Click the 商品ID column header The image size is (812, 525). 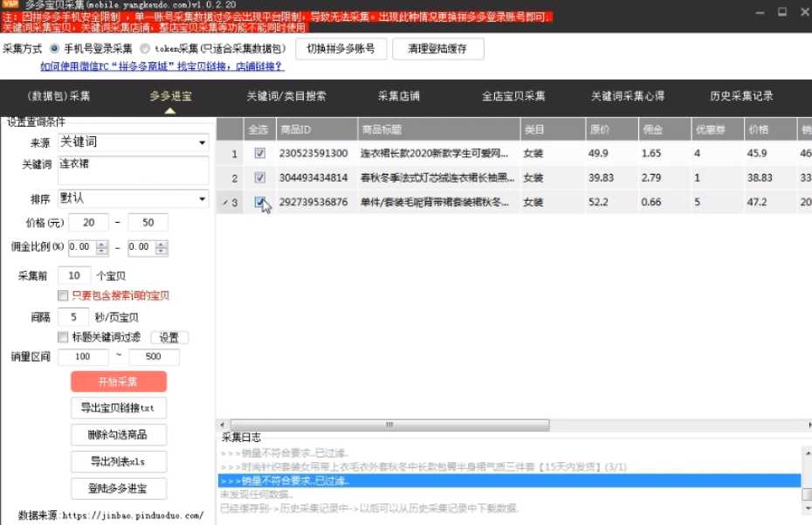[x=316, y=129]
